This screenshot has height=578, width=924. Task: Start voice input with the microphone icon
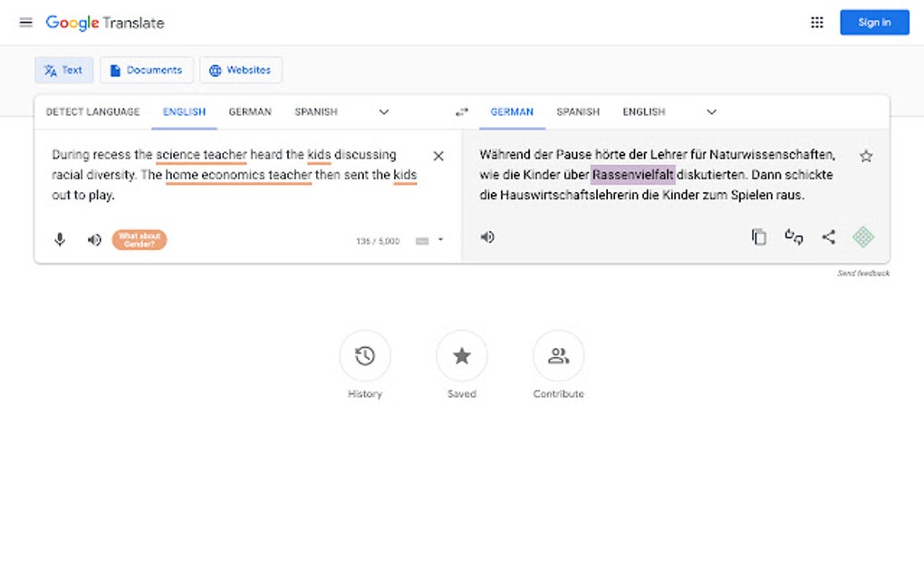[59, 239]
